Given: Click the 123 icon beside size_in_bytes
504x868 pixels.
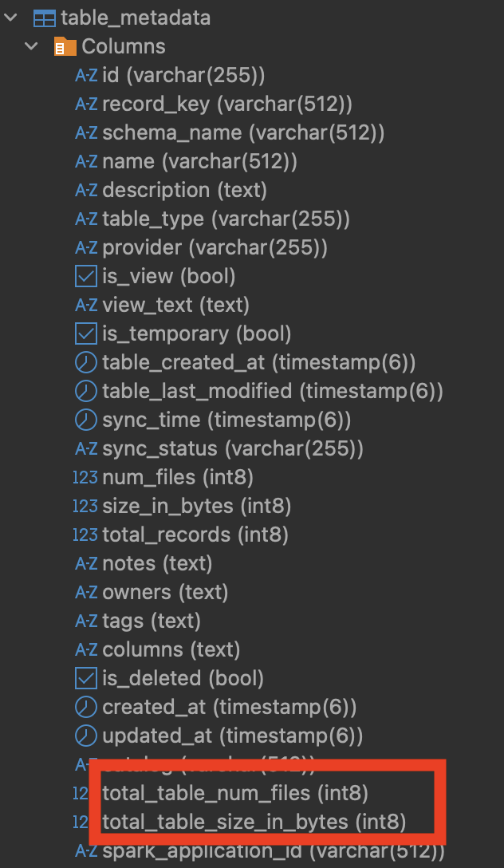Looking at the screenshot, I should pos(86,506).
